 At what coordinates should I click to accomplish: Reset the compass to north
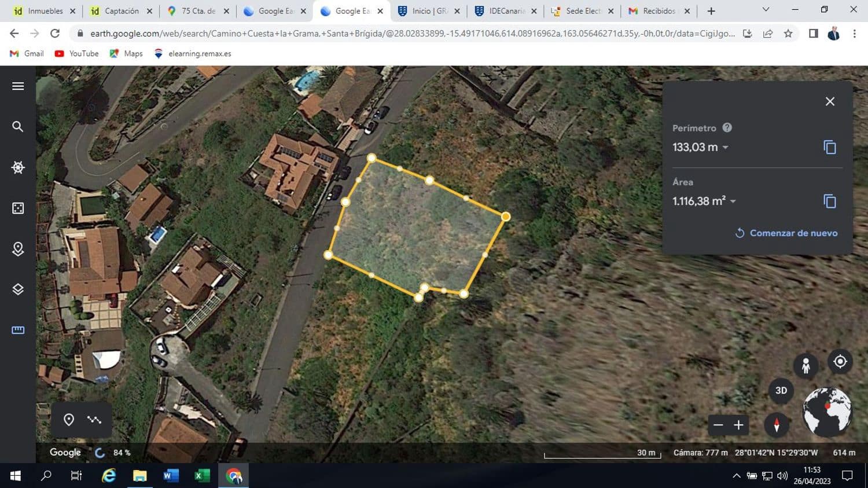point(776,425)
